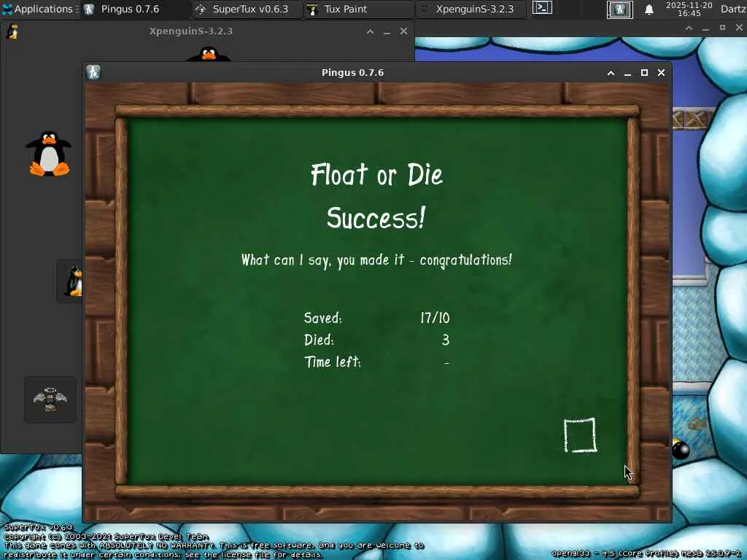This screenshot has width=747, height=560.
Task: Click the Saved value 17/10
Action: pyautogui.click(x=435, y=318)
